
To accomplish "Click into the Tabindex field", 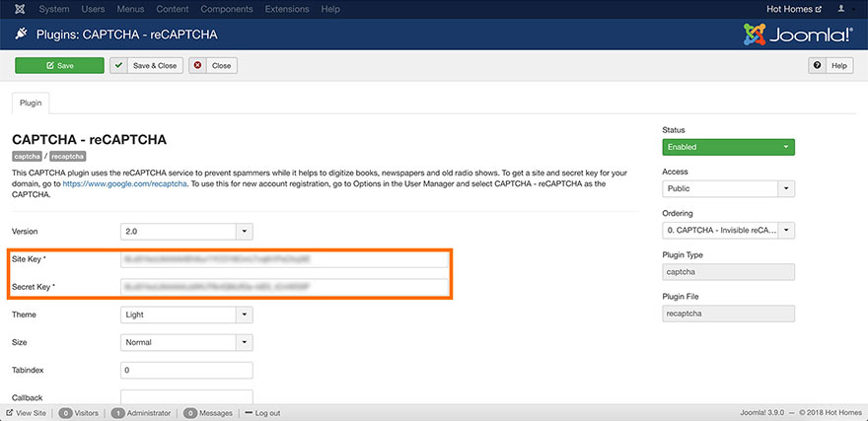I will [x=186, y=370].
